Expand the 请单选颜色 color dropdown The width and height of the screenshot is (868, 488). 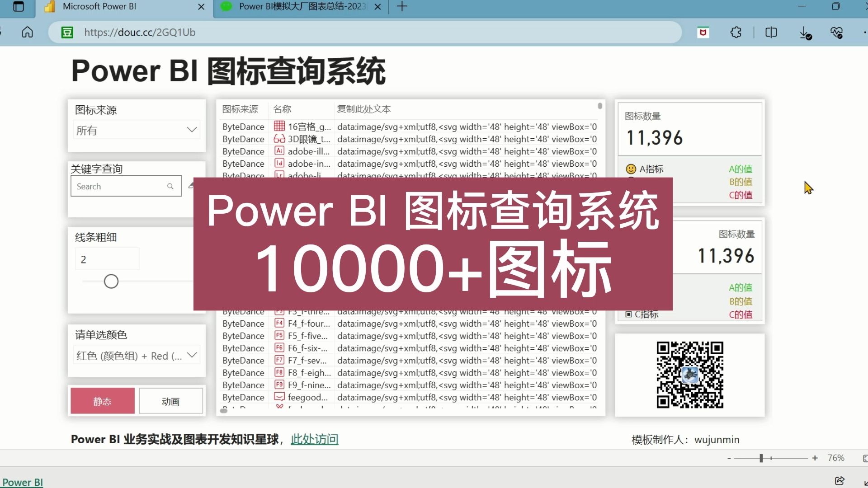(137, 356)
